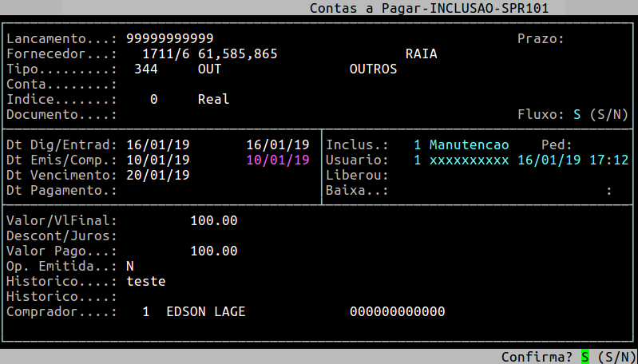Click the empty Documento field
The height and width of the screenshot is (364, 638).
200,115
